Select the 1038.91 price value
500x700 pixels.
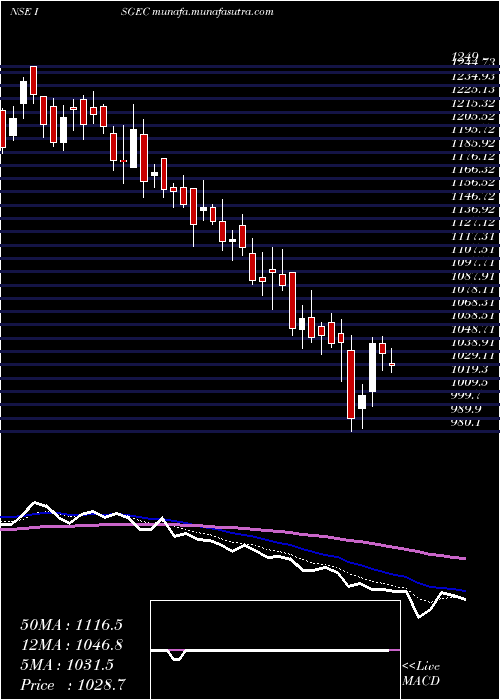tap(473, 342)
